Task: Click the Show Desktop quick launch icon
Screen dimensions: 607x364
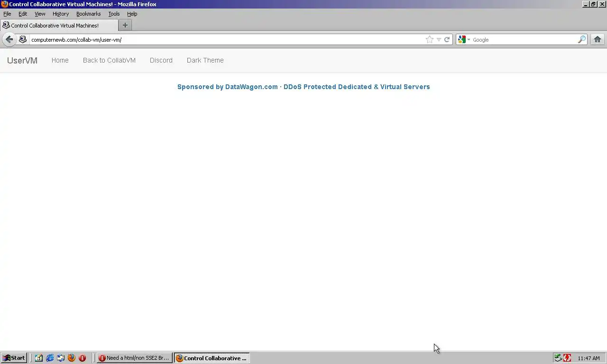Action: click(x=61, y=358)
